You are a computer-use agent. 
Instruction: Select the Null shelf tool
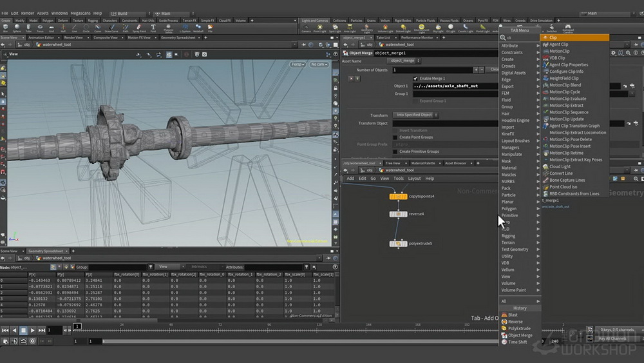click(63, 28)
